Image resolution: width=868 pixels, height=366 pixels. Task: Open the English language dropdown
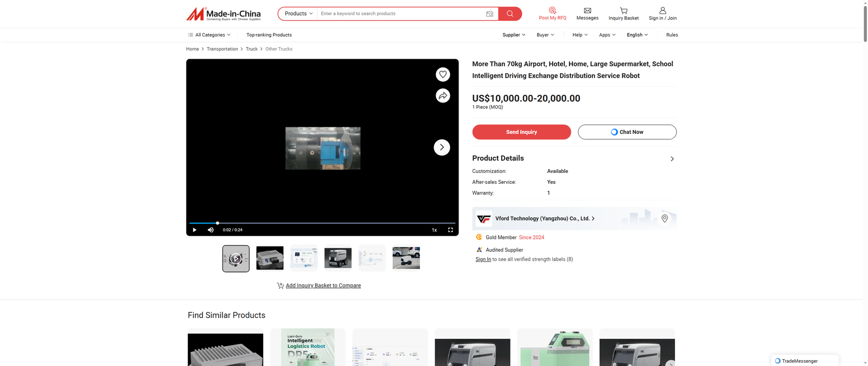tap(637, 35)
